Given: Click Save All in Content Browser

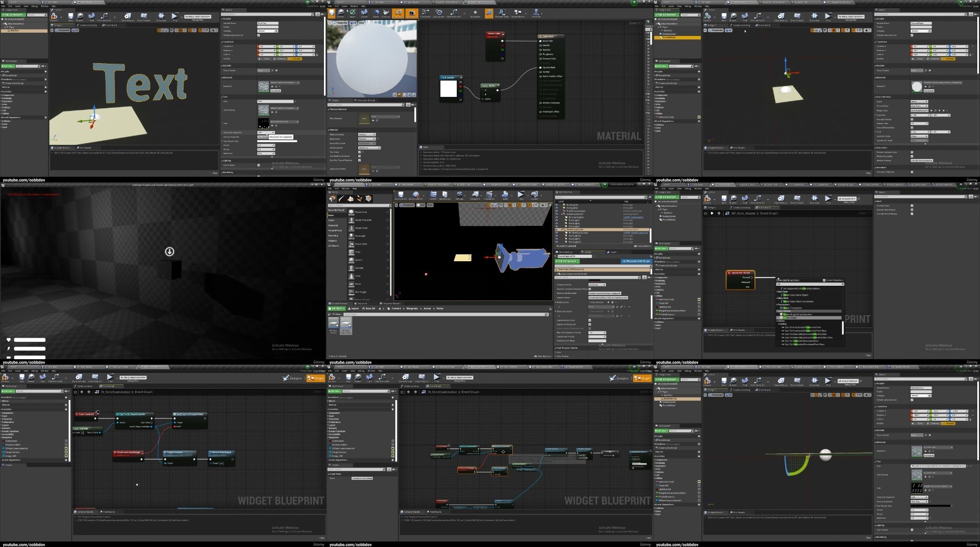Looking at the screenshot, I should coord(369,309).
